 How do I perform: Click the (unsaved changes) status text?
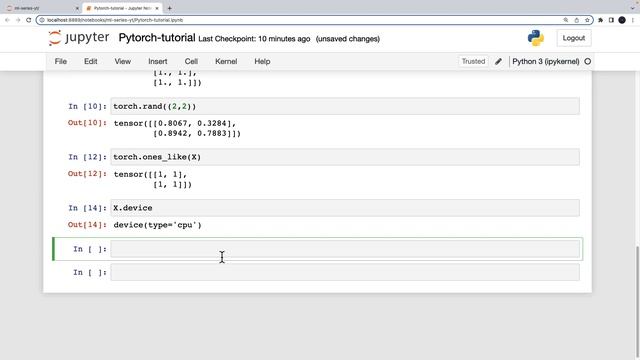(x=347, y=39)
